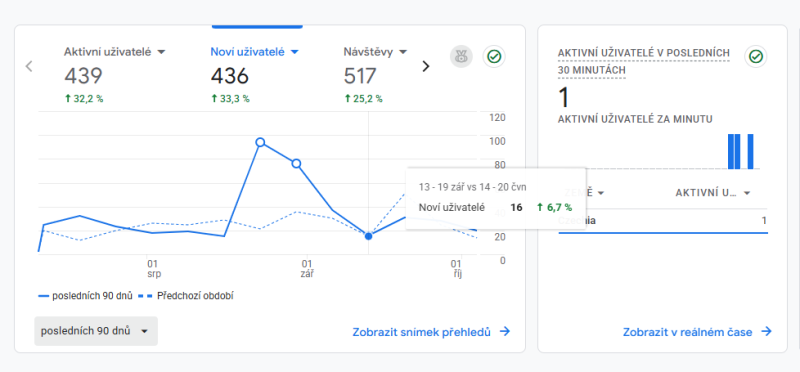Click the 01 srp axis label

(153, 269)
